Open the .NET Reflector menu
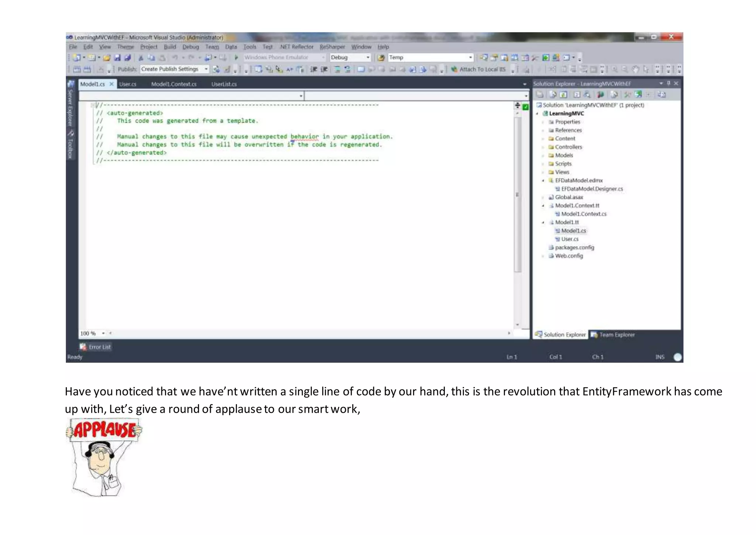 296,47
